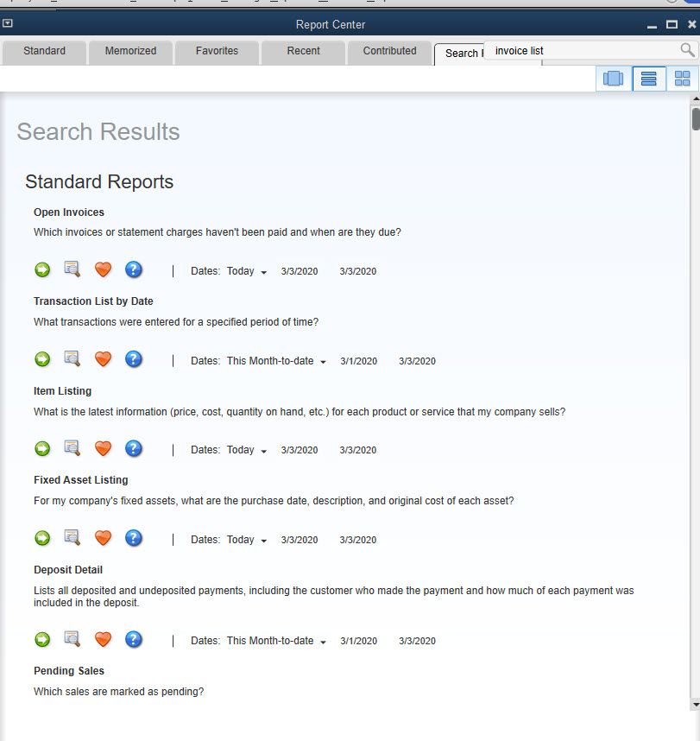Click the vertical scrollbar thumb
This screenshot has width=700, height=741.
tap(696, 118)
